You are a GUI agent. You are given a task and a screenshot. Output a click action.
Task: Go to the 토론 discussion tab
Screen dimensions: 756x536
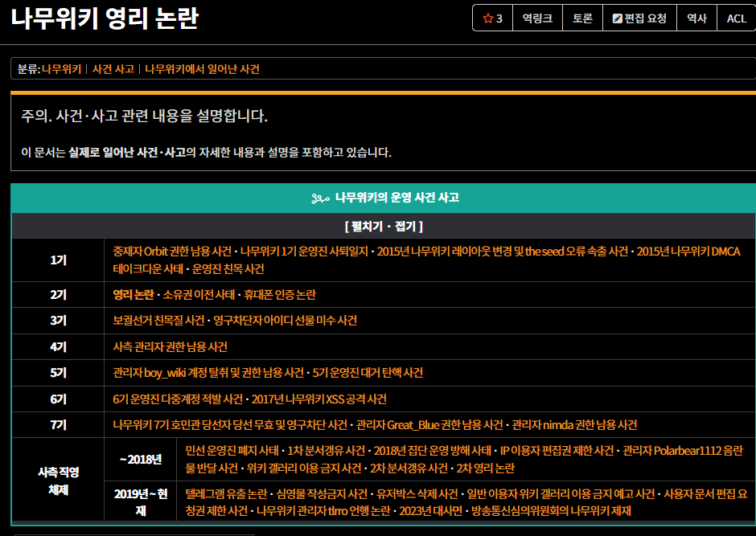click(582, 18)
